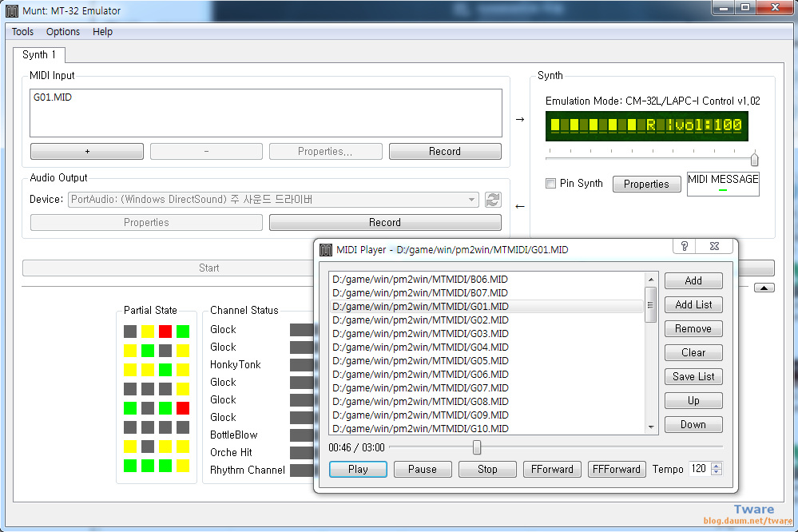Select G01.MID in the MIDI Input list
This screenshot has width=798, height=532.
tap(53, 97)
